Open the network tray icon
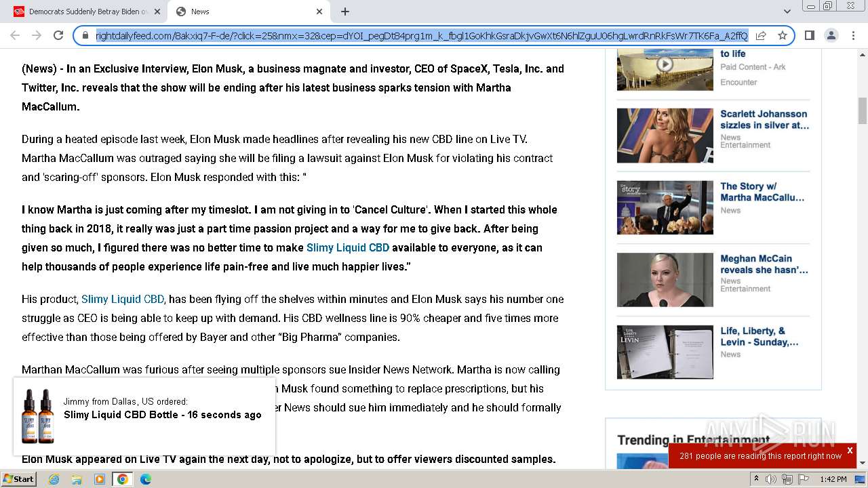Image resolution: width=868 pixels, height=488 pixels. pos(787,479)
